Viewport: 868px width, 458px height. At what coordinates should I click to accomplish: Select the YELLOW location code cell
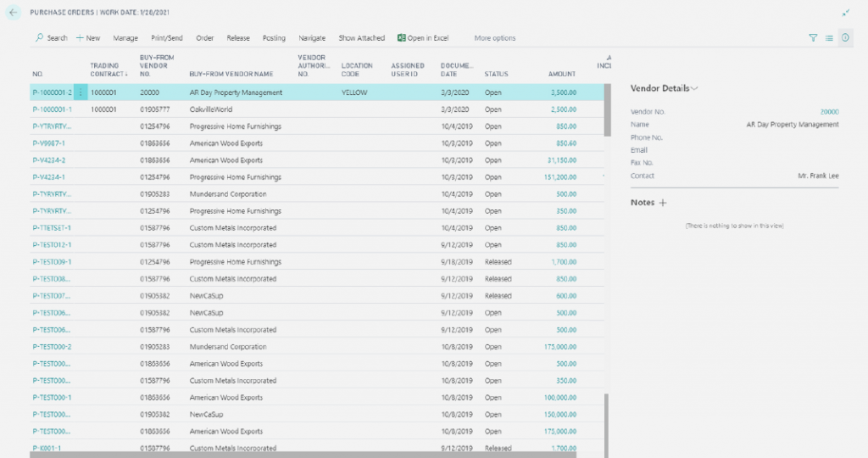354,92
